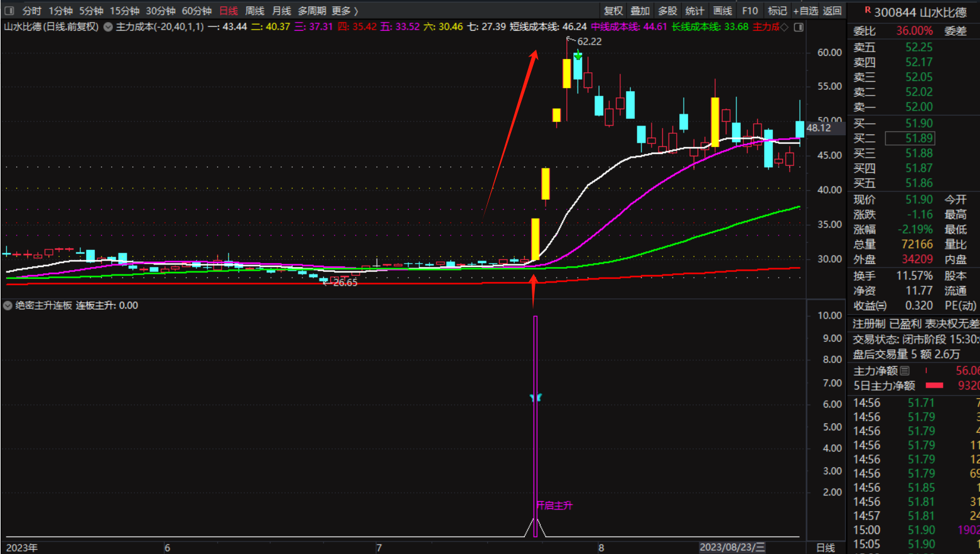Toggle the panel icon beside 主力成 label

[x=799, y=27]
